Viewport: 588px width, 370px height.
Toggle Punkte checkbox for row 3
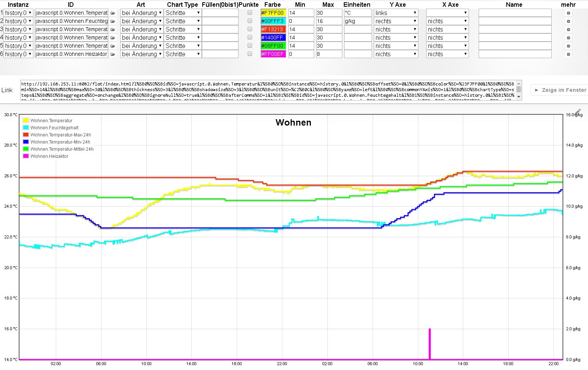[250, 29]
